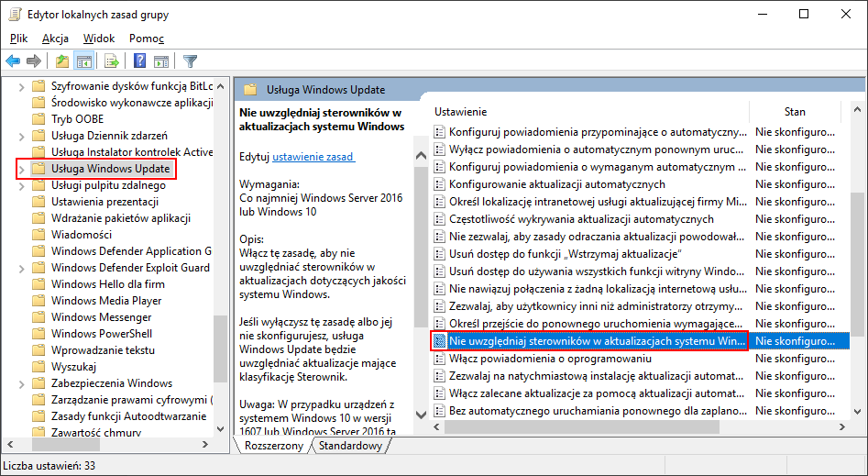Click the folder icon of Tryb OOBE

(38, 119)
